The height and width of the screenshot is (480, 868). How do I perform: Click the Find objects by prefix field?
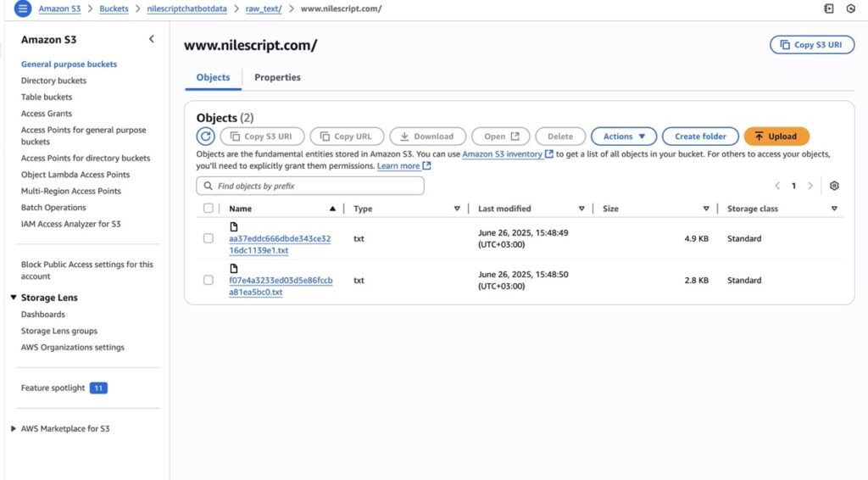tap(310, 186)
